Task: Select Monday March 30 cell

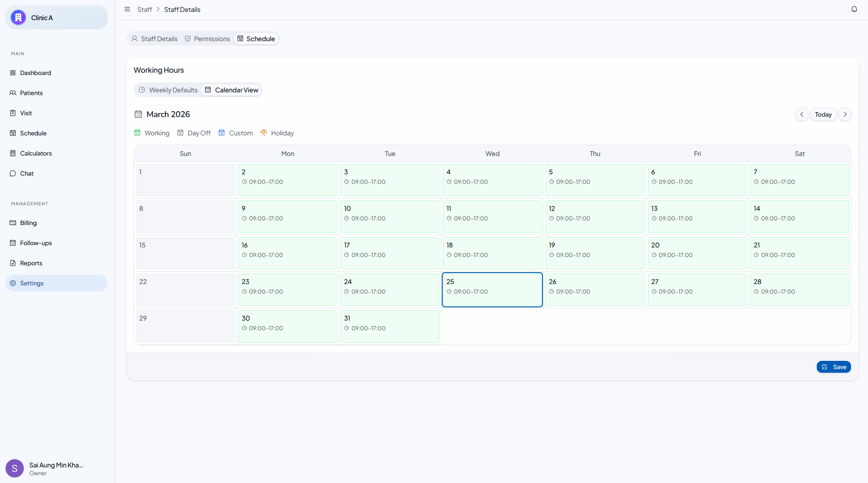Action: tap(288, 326)
